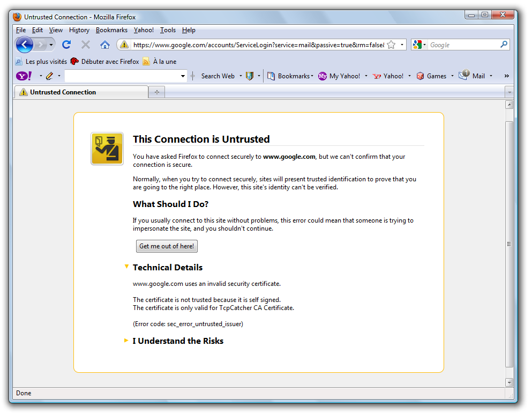Open the File menu
This screenshot has height=413, width=532.
[21, 30]
